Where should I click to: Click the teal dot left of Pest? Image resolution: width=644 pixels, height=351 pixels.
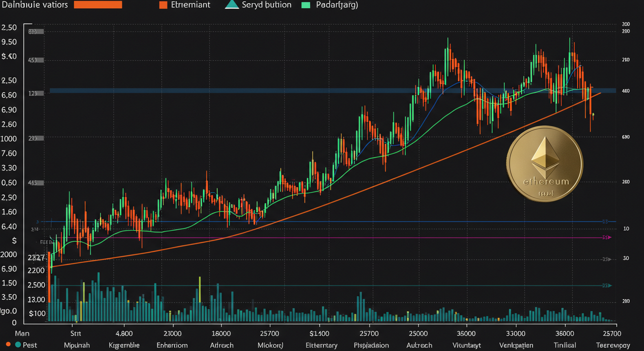click(18, 344)
